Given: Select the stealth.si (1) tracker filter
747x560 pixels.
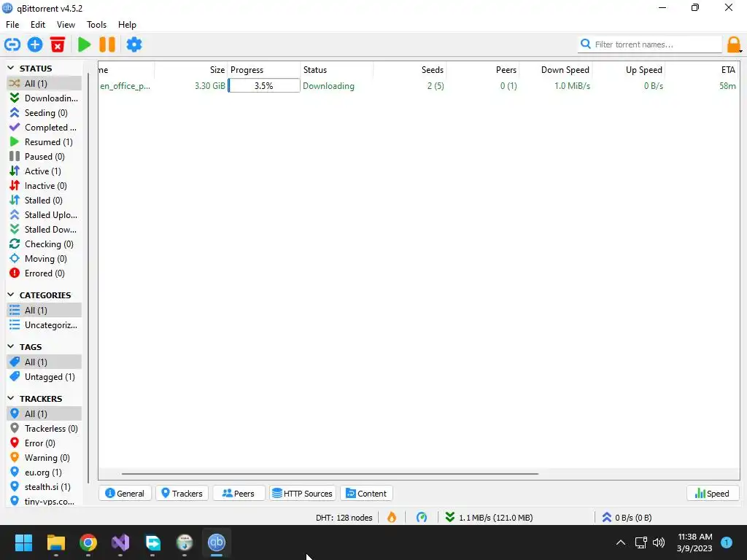Looking at the screenshot, I should click(44, 487).
